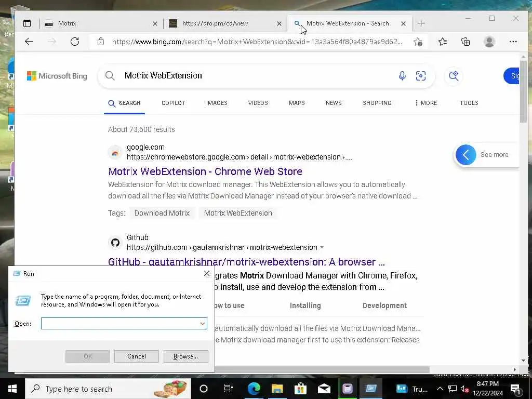532x399 pixels.
Task: Select the VIDEOS search tab
Action: pyautogui.click(x=258, y=103)
